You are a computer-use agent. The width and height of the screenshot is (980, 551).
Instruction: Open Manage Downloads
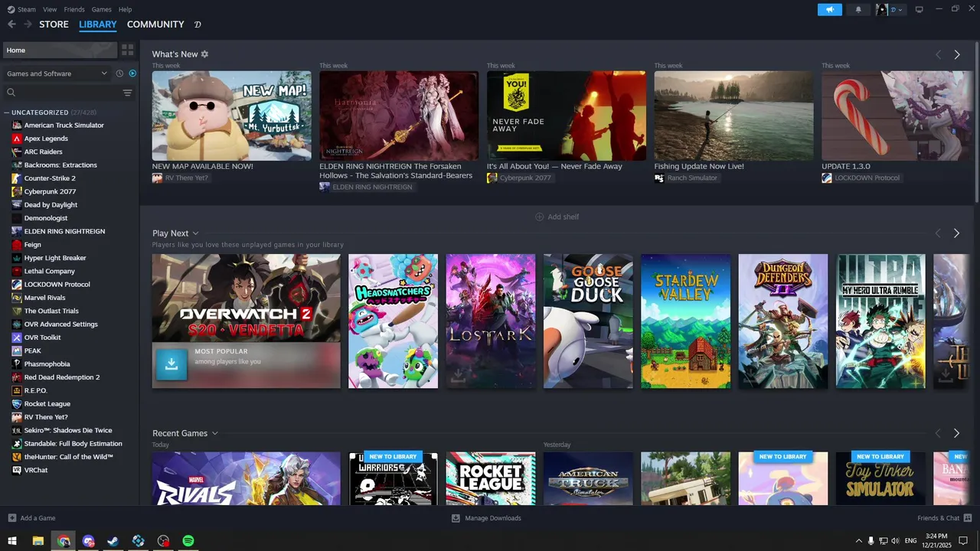coord(486,518)
